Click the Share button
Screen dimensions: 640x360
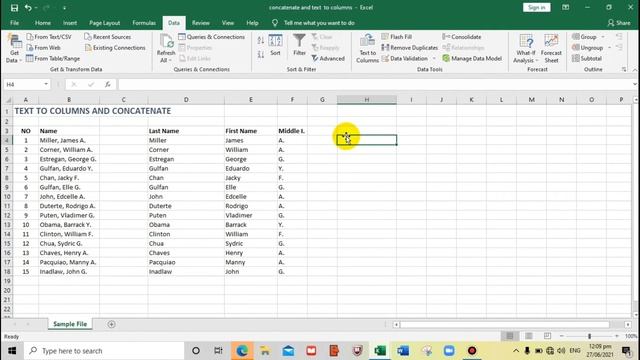(x=619, y=23)
